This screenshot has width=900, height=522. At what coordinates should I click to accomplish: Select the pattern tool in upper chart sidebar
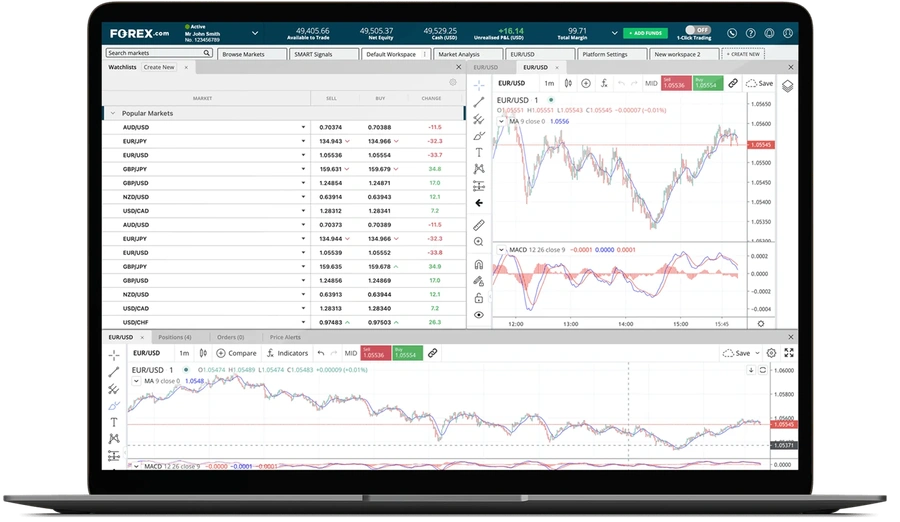pos(479,169)
